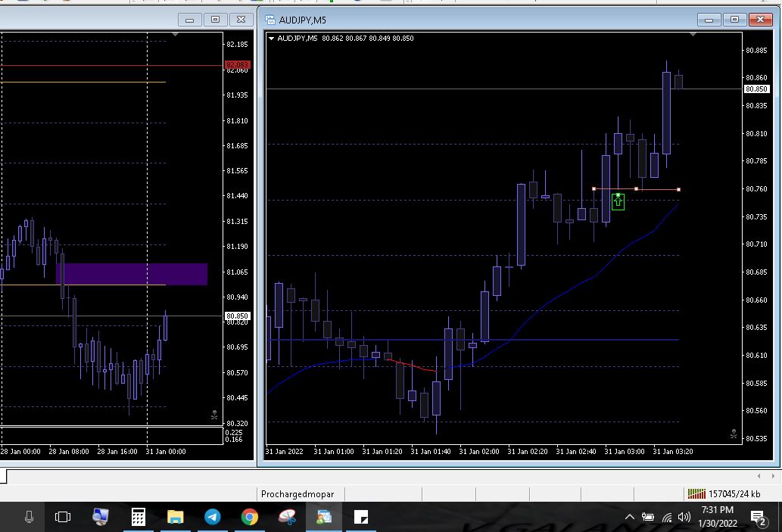Viewport: 782px width, 532px height.
Task: Click the green buy arrow on the chart
Action: 618,202
